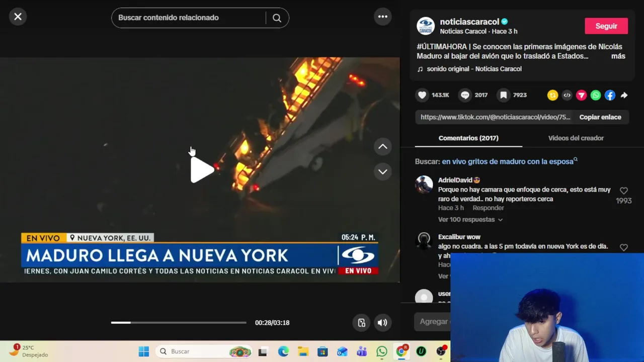Open 'Excalibur wow' commenter name
This screenshot has width=644, height=362.
[459, 237]
